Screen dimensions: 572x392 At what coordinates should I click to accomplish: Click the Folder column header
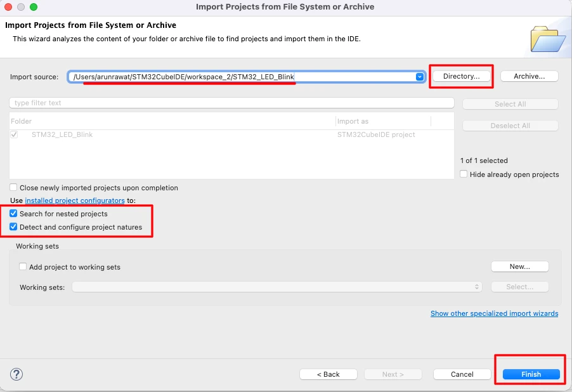coord(172,121)
